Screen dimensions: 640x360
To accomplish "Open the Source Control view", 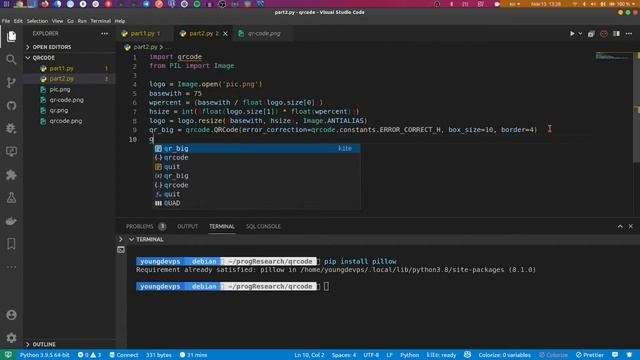I will pyautogui.click(x=11, y=82).
